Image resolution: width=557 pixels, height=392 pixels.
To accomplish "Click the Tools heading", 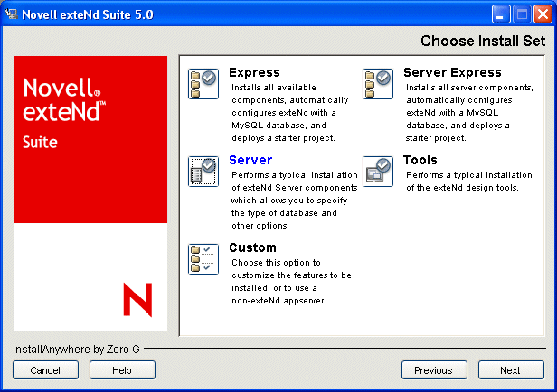I will 420,160.
